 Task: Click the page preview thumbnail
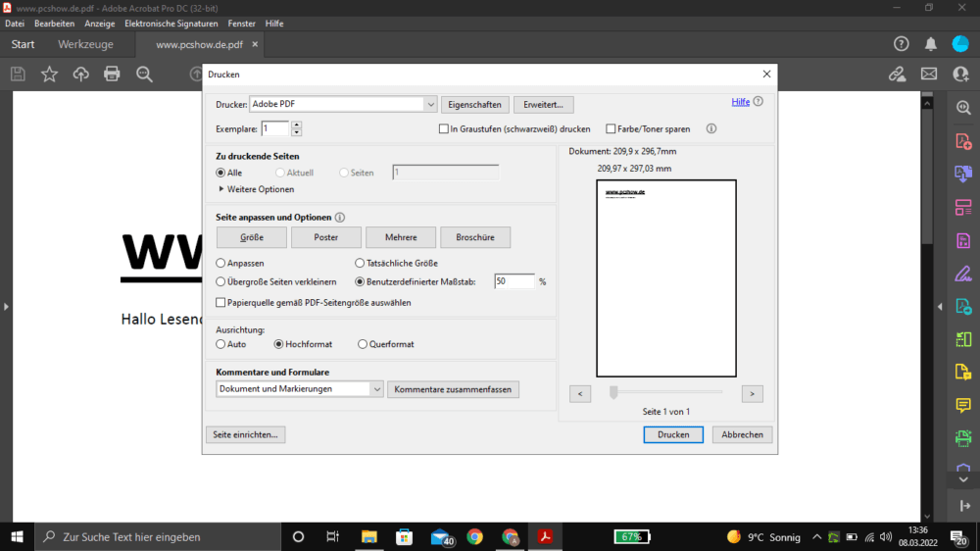point(666,278)
